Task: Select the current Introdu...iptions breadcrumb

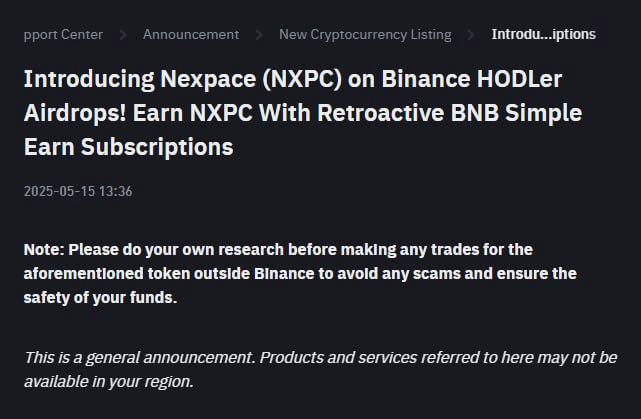Action: click(x=543, y=35)
